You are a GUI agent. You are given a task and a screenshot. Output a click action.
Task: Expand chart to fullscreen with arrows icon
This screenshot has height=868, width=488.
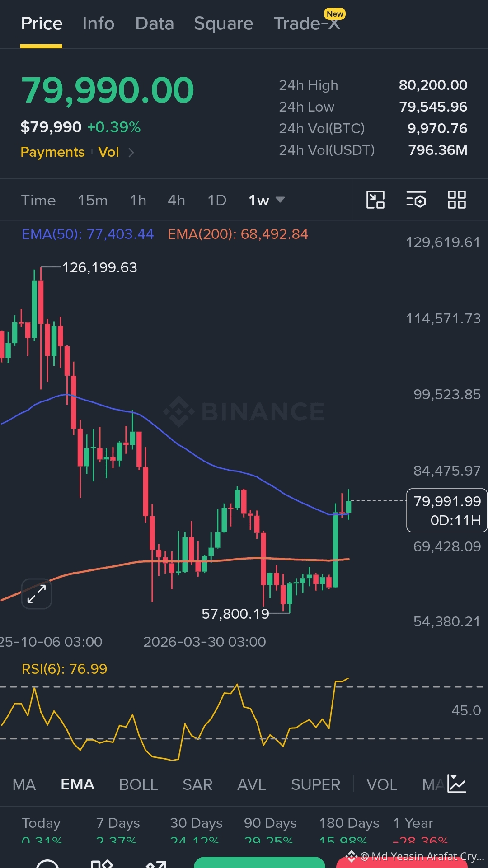pos(37,594)
